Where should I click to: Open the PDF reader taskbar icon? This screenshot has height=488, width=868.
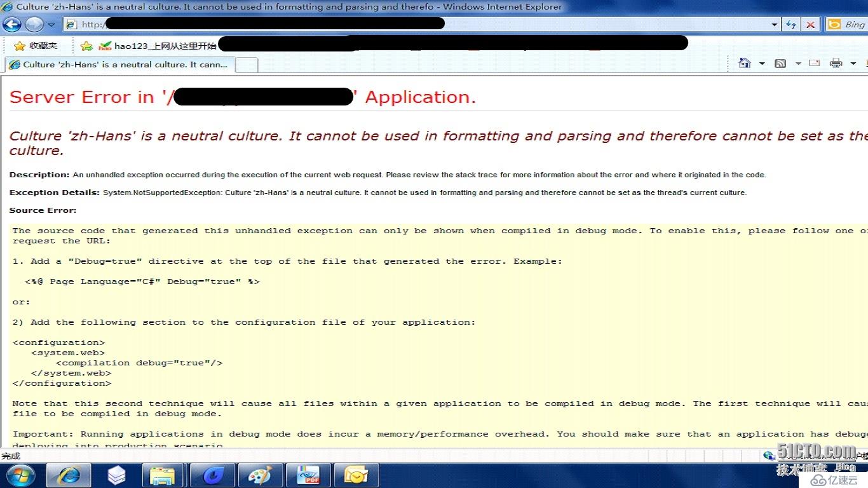click(308, 475)
